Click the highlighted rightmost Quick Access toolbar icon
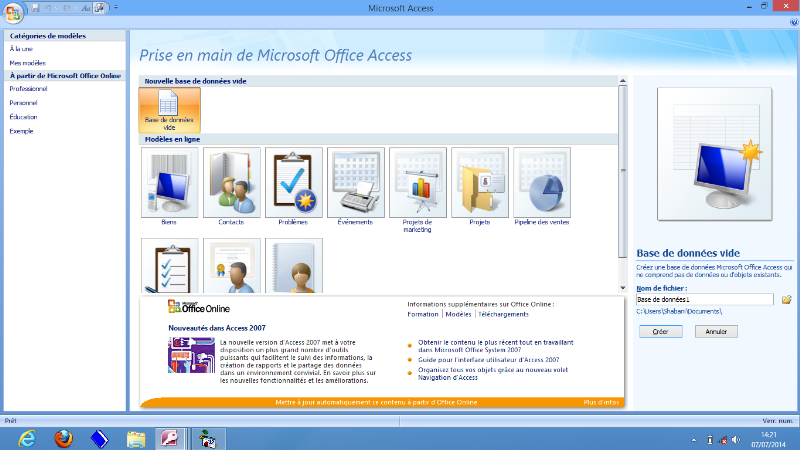Image resolution: width=800 pixels, height=450 pixels. (x=99, y=8)
